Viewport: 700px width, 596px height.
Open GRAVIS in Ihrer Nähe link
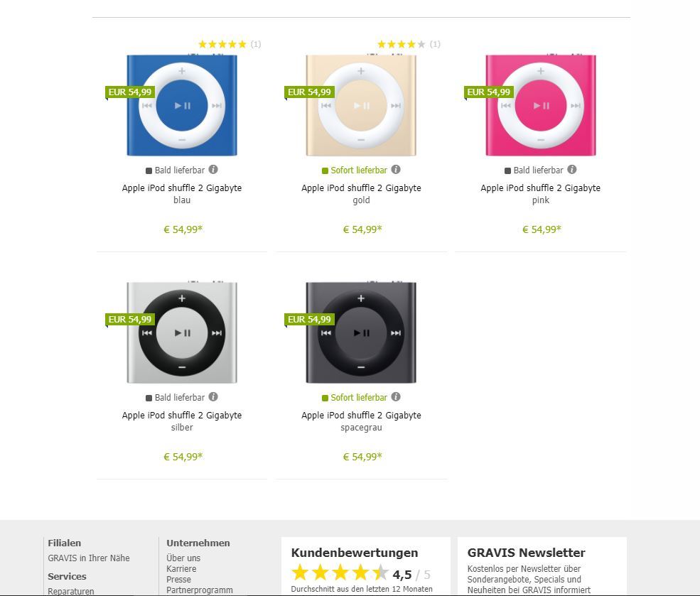(89, 558)
